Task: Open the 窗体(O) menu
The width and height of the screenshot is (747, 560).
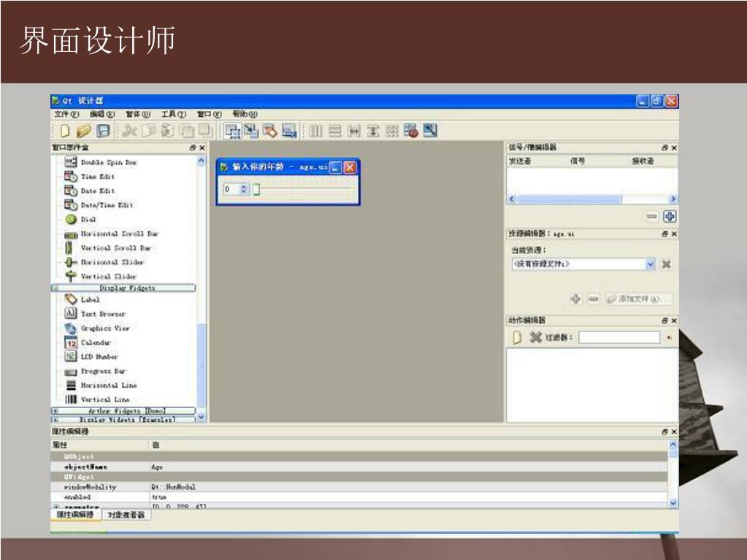Action: click(x=138, y=115)
